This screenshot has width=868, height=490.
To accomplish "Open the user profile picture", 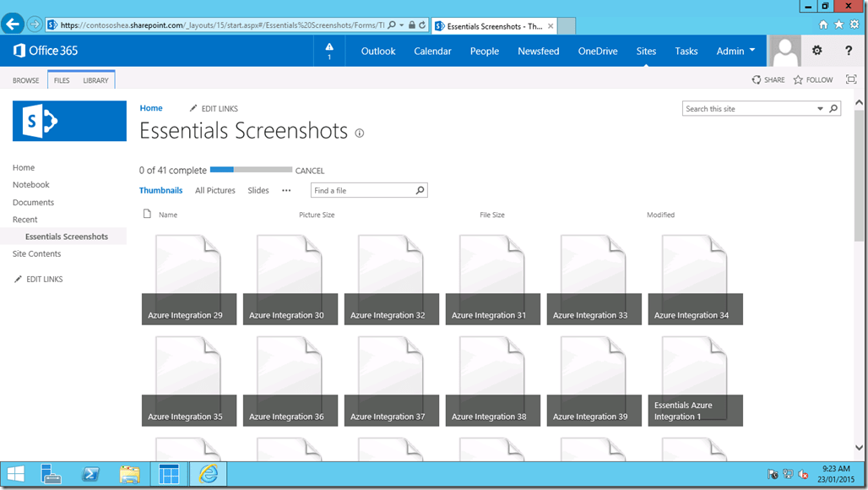I will pyautogui.click(x=784, y=51).
